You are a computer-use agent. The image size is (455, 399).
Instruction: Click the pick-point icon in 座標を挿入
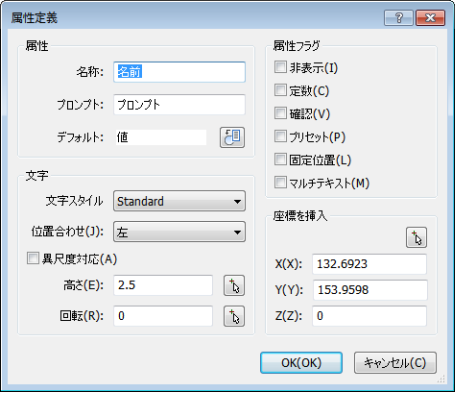coord(416,238)
